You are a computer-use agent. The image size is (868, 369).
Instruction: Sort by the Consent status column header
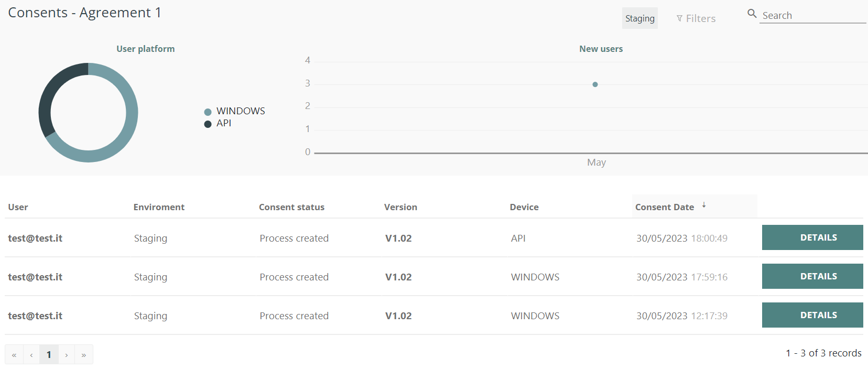point(291,207)
